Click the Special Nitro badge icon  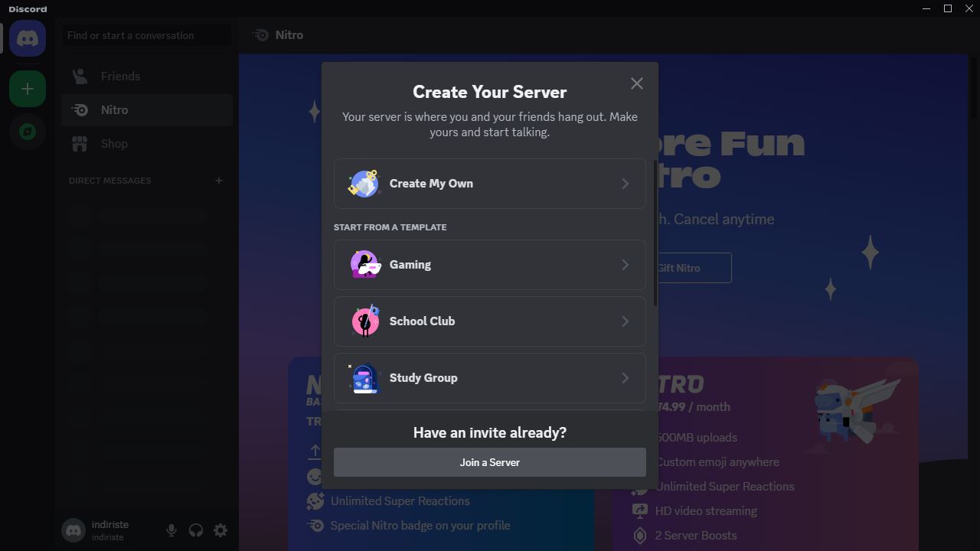[315, 526]
